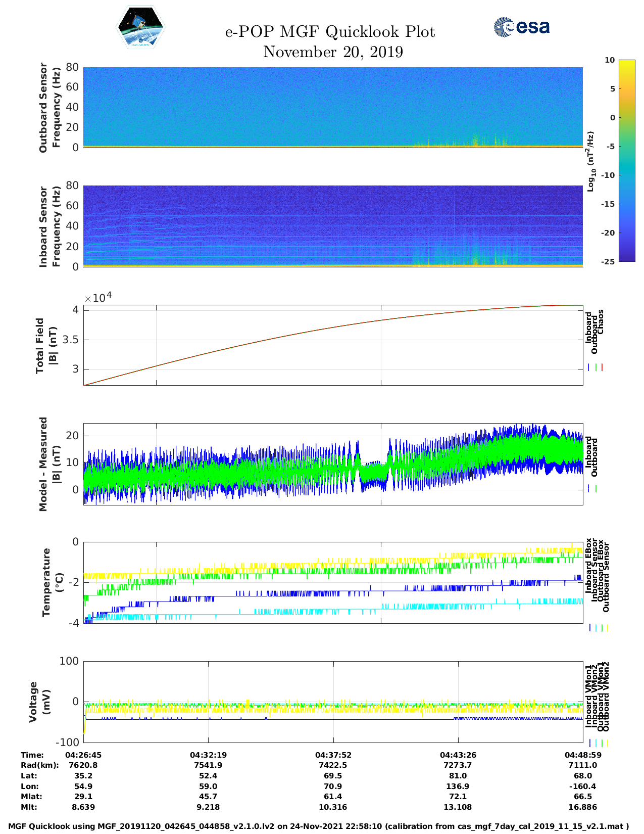
Task: Click the 04:26:45 start time label
Action: (x=84, y=755)
